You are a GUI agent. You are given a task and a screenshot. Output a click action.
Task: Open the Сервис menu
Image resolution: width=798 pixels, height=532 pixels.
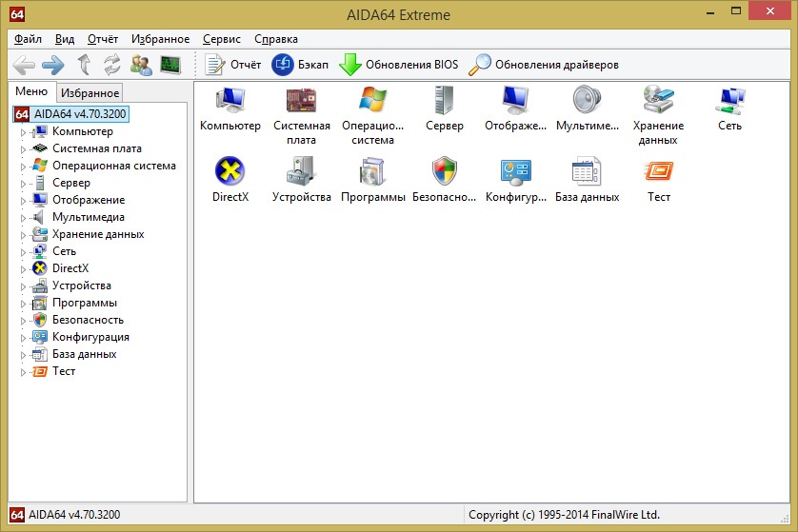[x=221, y=39]
